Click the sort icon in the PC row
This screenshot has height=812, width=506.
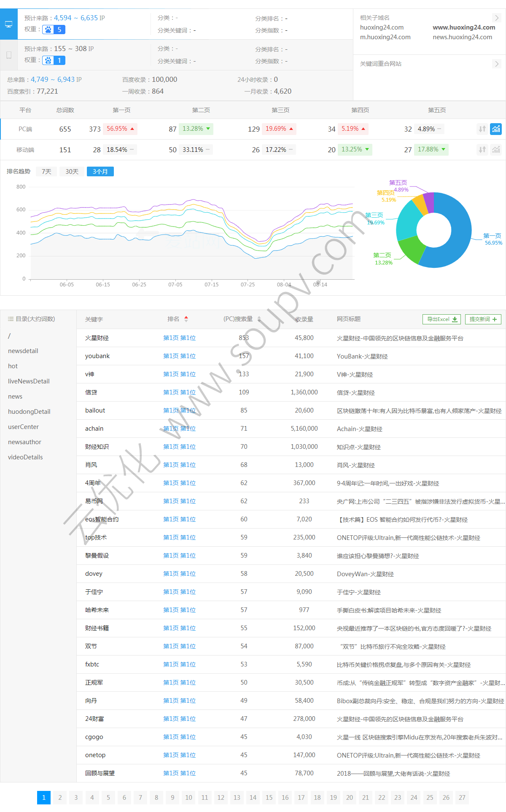click(x=482, y=129)
